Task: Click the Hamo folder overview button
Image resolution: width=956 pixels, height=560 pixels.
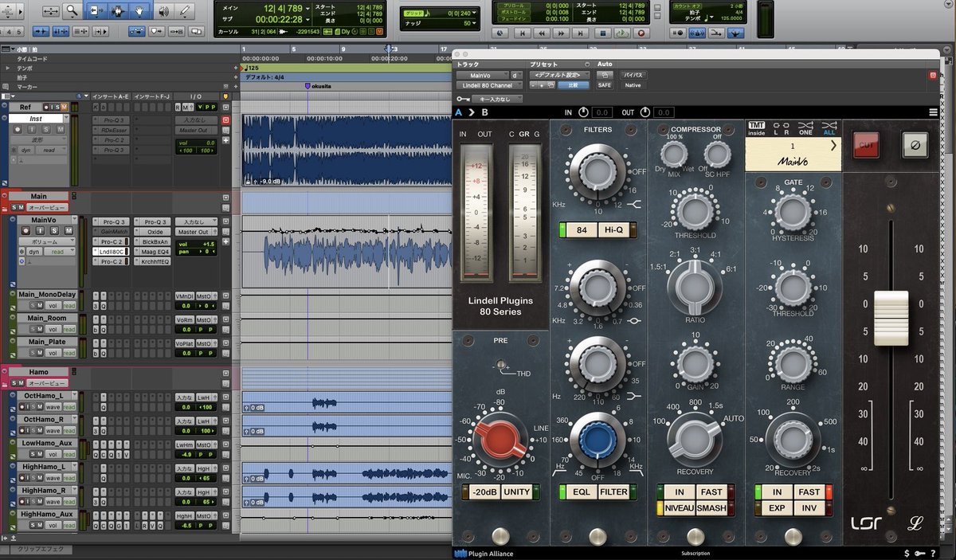Action: pos(47,383)
